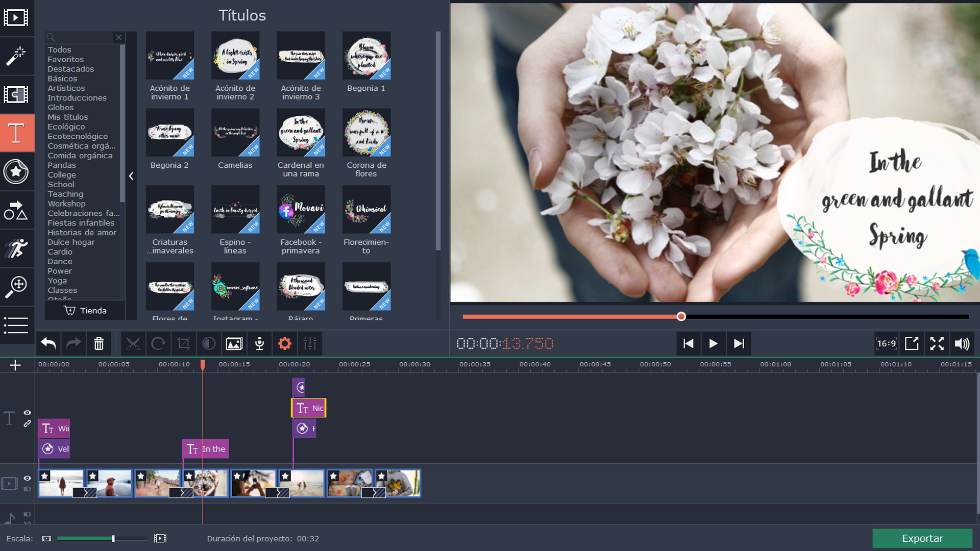The width and height of the screenshot is (980, 551).
Task: Open the Titles tab in sidebar
Action: [16, 133]
